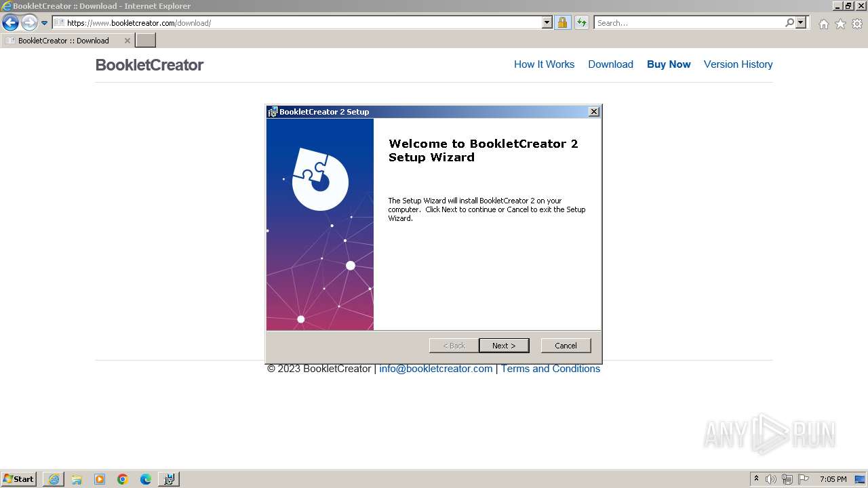Restore down the Internet Explorer window
The image size is (868, 488).
click(x=848, y=6)
